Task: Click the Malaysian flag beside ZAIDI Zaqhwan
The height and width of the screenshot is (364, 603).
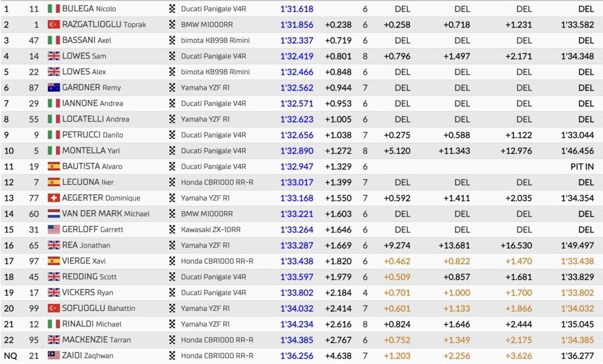Action: 54,355
